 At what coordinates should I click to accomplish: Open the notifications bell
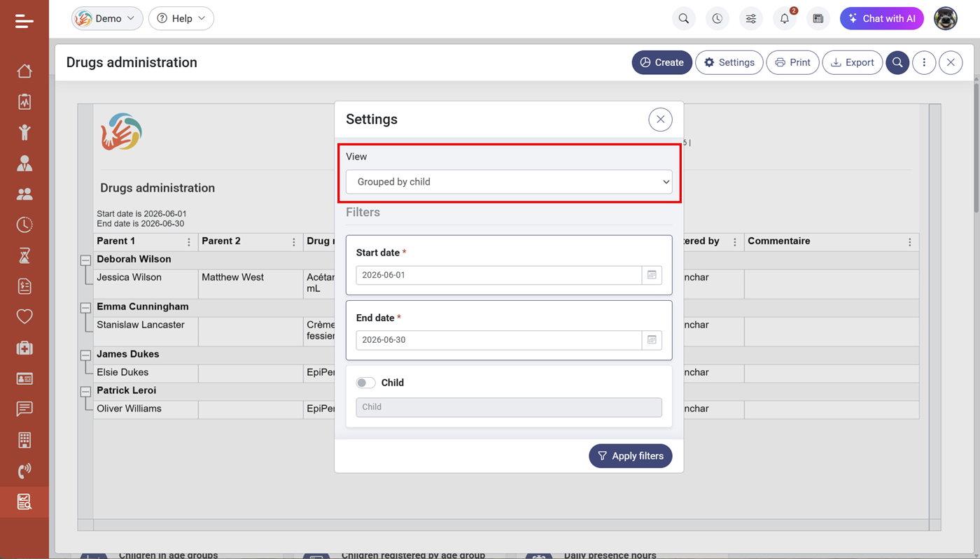coord(785,19)
